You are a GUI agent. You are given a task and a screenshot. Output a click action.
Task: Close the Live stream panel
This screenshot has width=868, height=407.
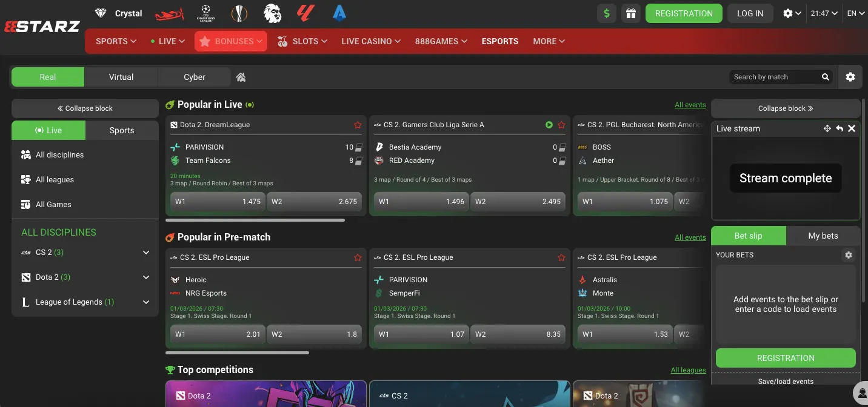pos(852,128)
